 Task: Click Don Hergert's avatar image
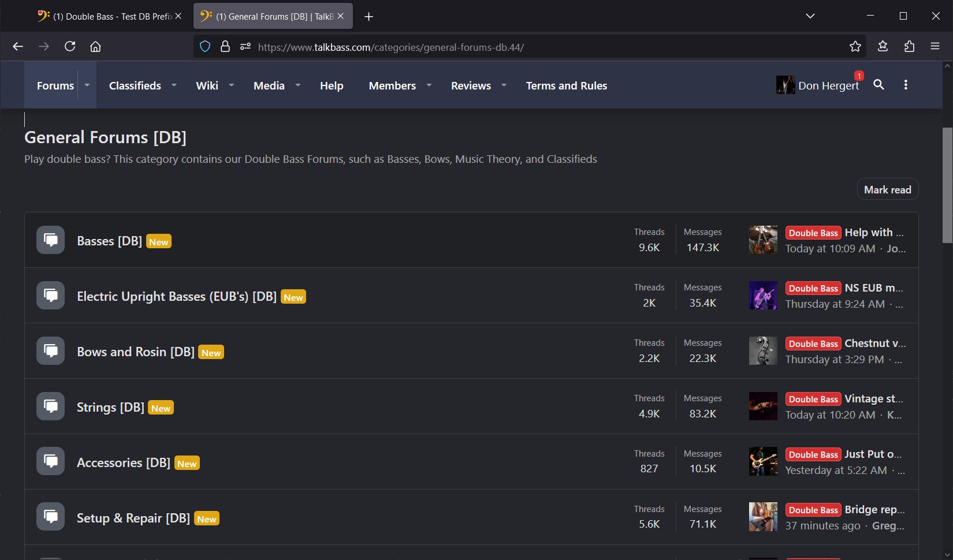pos(786,85)
